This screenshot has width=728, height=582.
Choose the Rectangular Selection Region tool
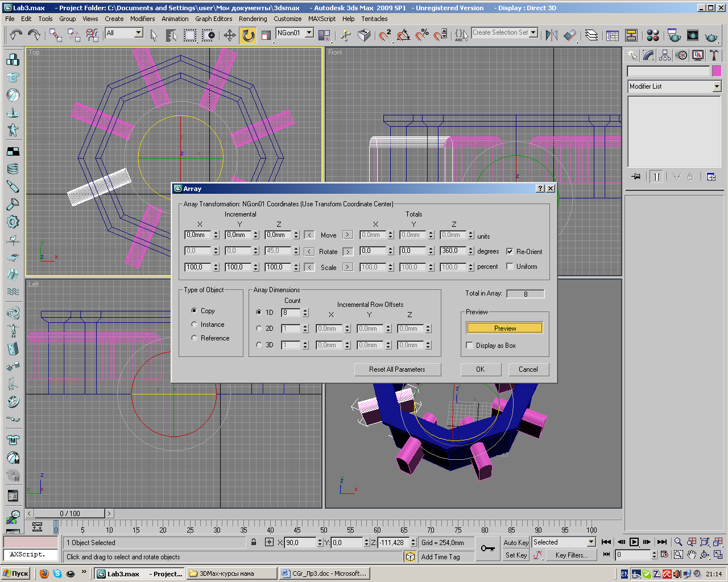point(190,35)
